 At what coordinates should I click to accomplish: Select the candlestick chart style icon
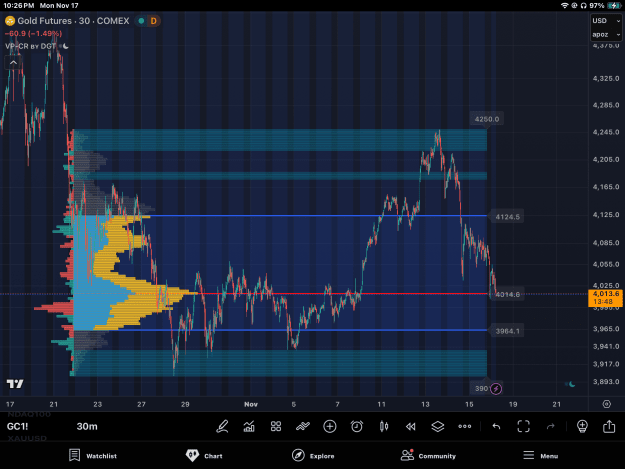pyautogui.click(x=384, y=426)
